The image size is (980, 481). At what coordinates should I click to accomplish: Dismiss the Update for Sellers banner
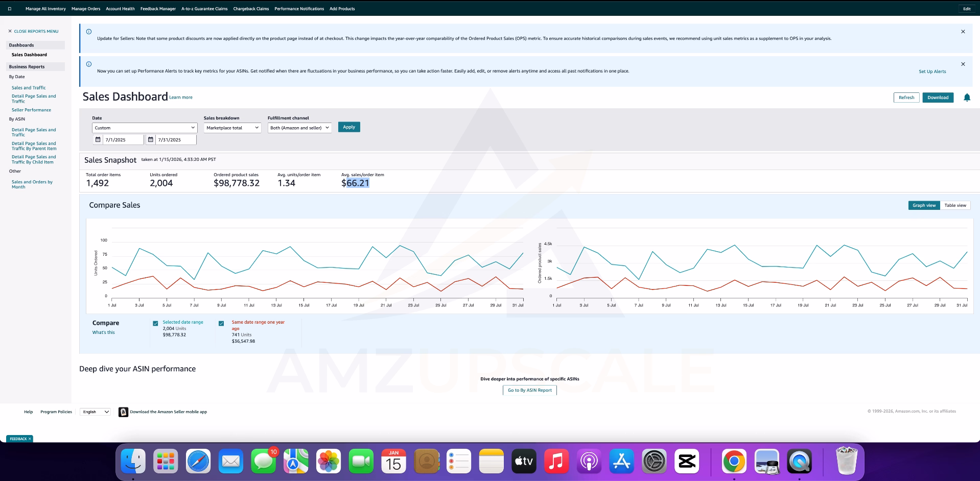point(963,32)
